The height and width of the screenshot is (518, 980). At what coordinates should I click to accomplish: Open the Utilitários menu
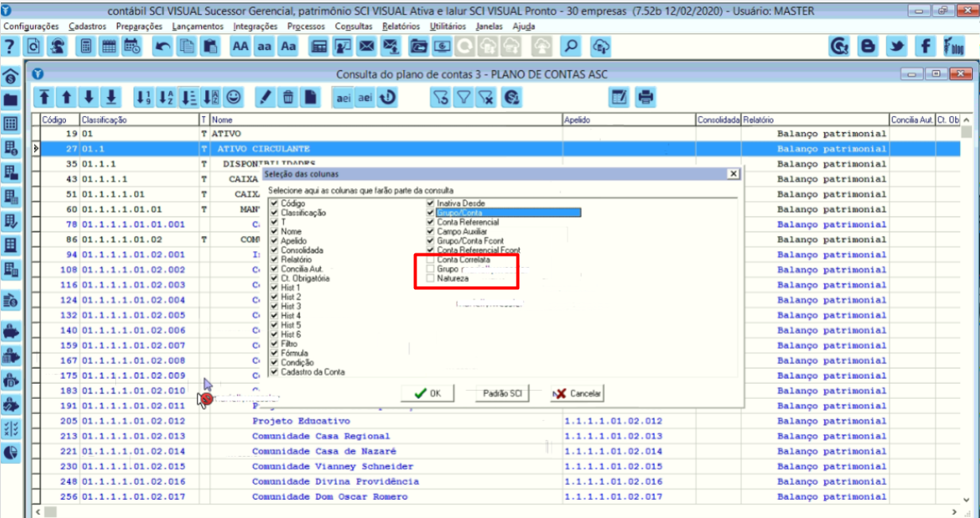click(448, 26)
